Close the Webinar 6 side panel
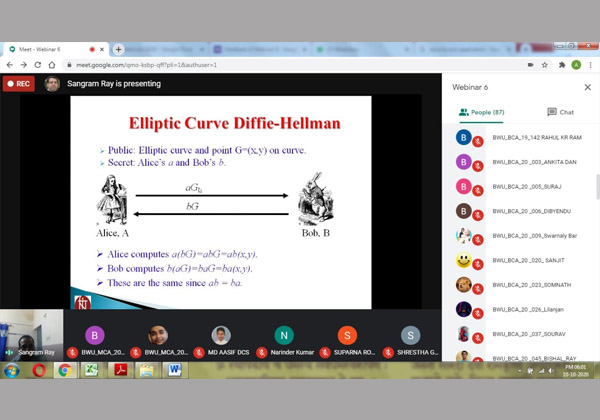 [x=588, y=87]
